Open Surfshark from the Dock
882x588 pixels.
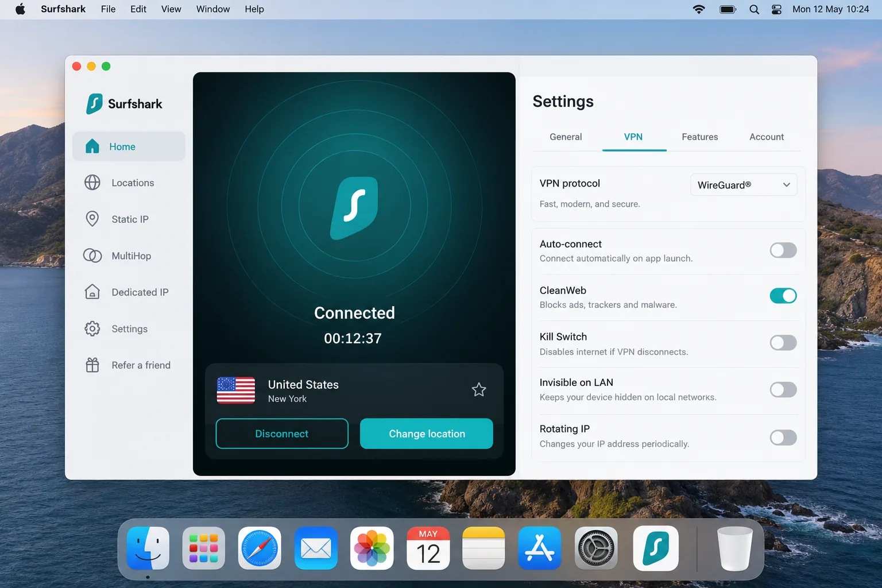(656, 548)
